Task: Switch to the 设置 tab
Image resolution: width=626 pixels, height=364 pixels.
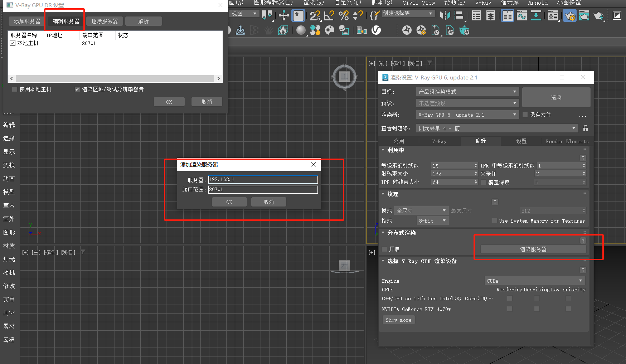Action: (x=521, y=141)
